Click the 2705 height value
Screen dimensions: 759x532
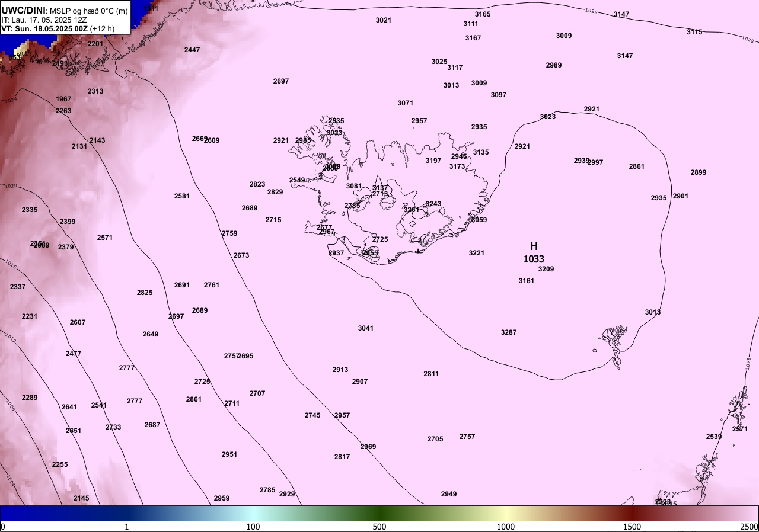(x=435, y=439)
